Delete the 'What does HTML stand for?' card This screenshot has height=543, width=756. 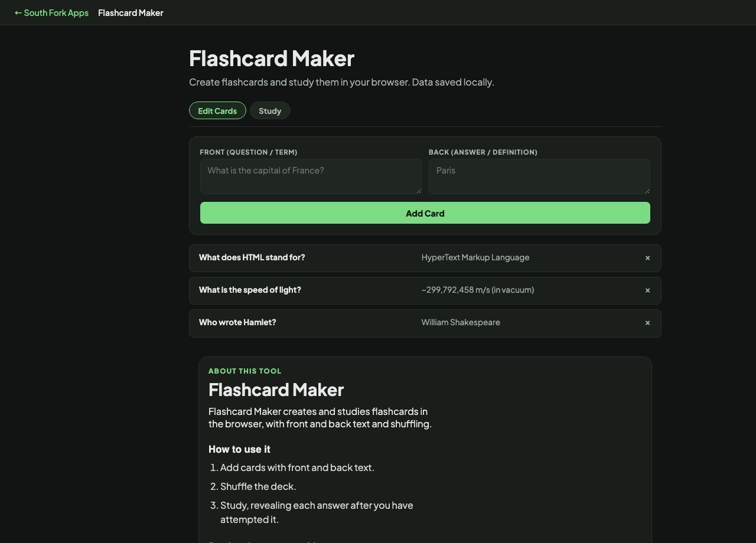point(647,258)
